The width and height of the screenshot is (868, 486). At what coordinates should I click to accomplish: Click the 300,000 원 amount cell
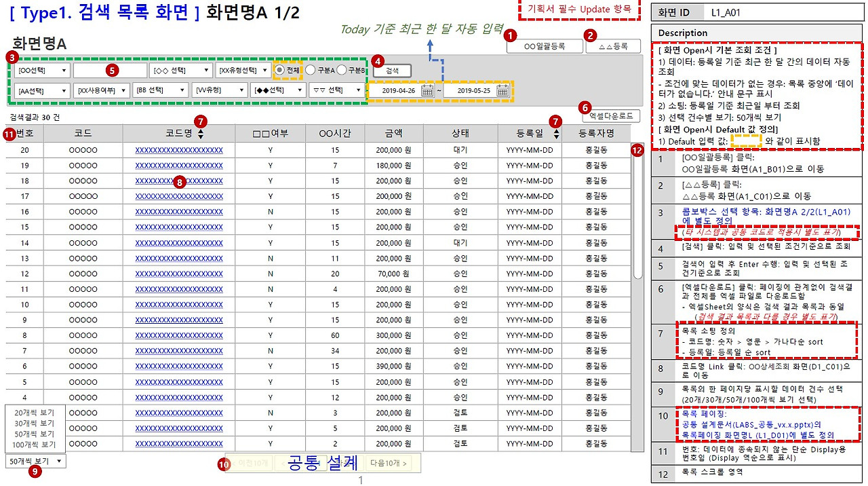[394, 335]
